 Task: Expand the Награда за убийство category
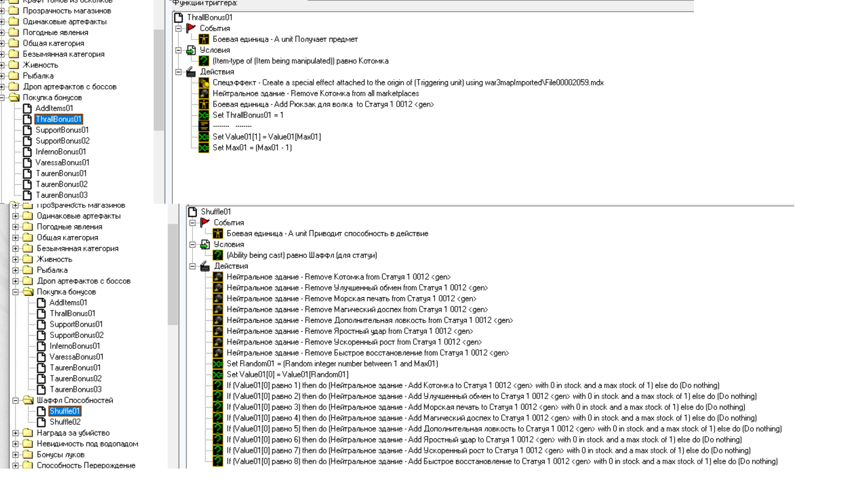pyautogui.click(x=16, y=433)
